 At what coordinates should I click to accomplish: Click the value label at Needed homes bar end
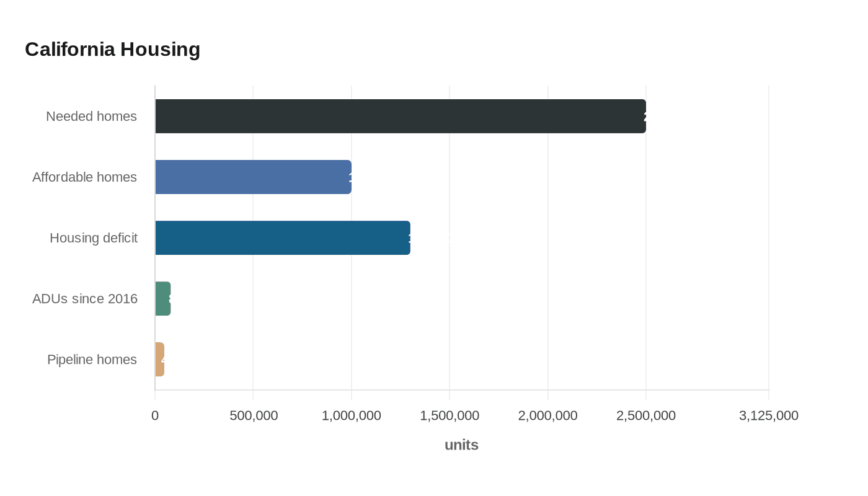645,117
